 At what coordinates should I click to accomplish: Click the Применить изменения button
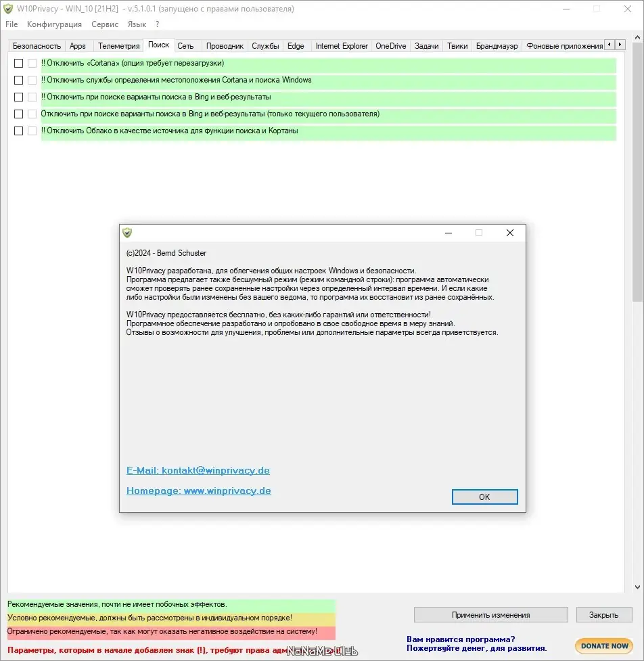(x=491, y=615)
